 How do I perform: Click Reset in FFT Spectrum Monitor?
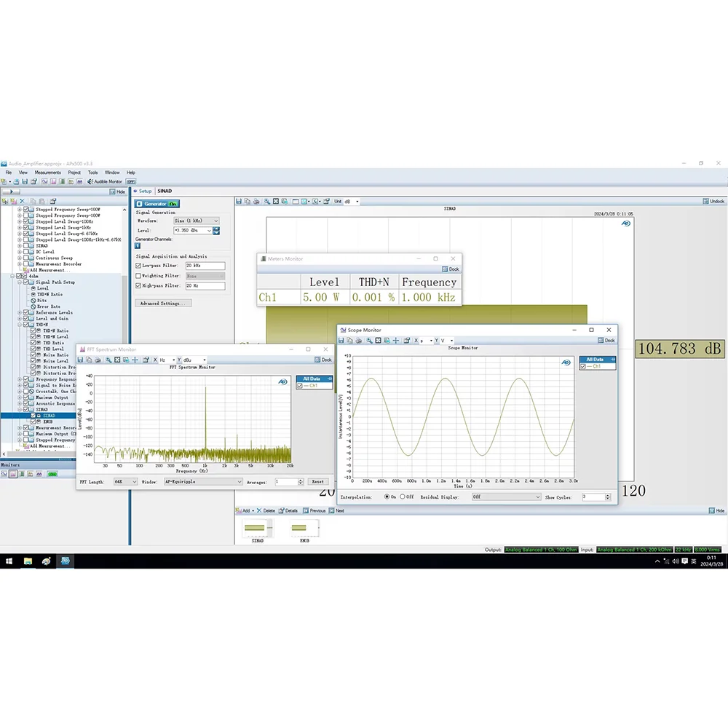(317, 482)
